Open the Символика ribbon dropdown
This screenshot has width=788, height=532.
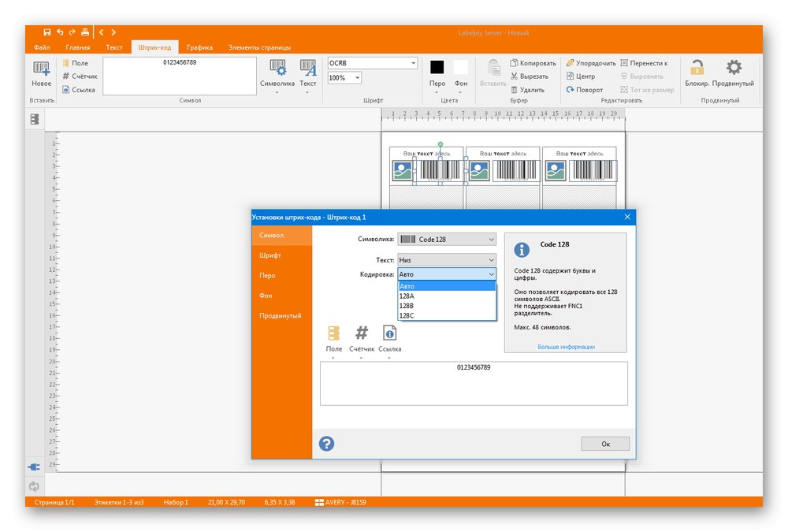coord(277,76)
